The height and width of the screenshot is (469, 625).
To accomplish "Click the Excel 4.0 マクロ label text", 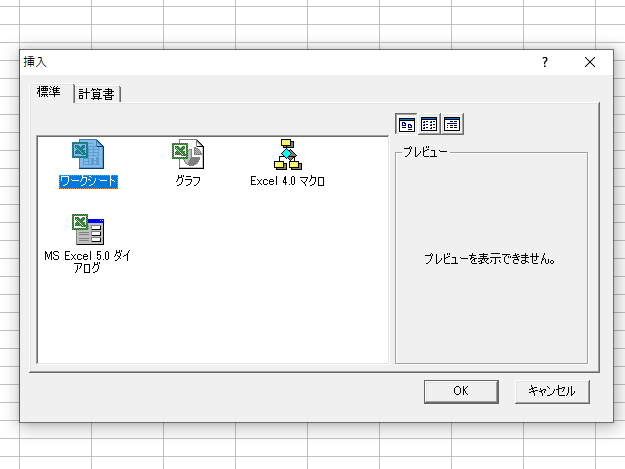I will point(287,181).
